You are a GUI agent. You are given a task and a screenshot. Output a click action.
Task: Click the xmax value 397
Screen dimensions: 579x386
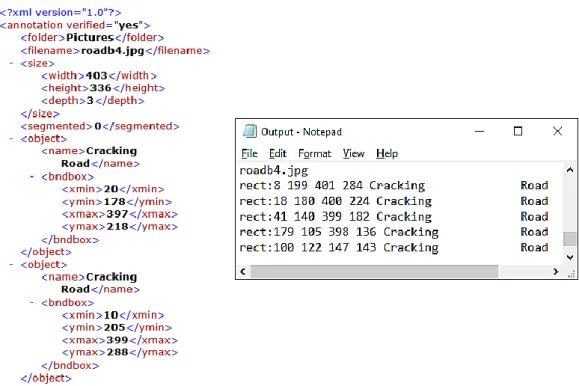pos(117,214)
